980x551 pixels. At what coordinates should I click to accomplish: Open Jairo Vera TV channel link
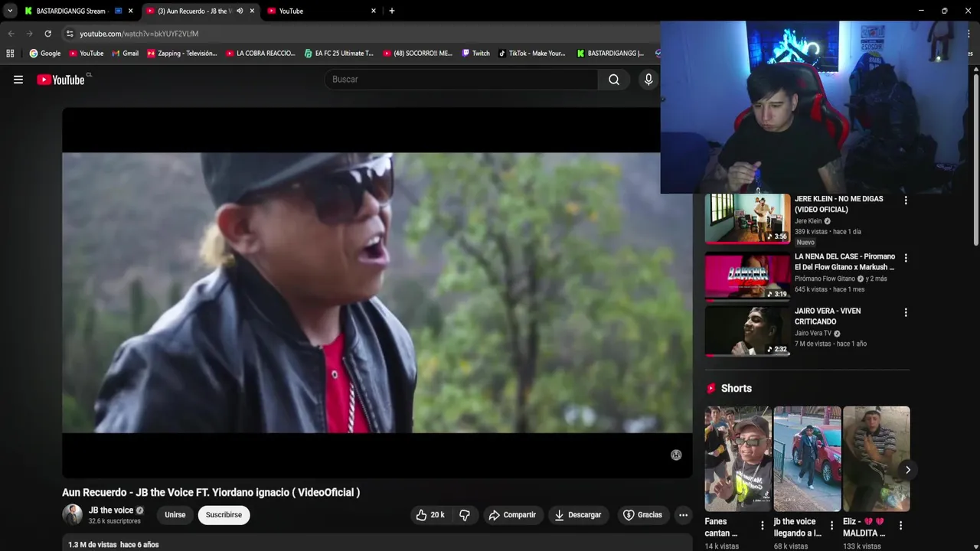tap(813, 333)
